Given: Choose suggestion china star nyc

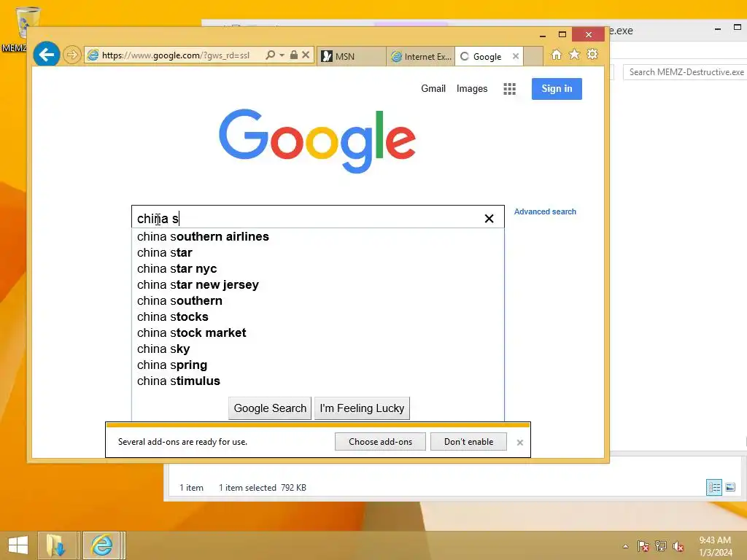Looking at the screenshot, I should 318,268.
